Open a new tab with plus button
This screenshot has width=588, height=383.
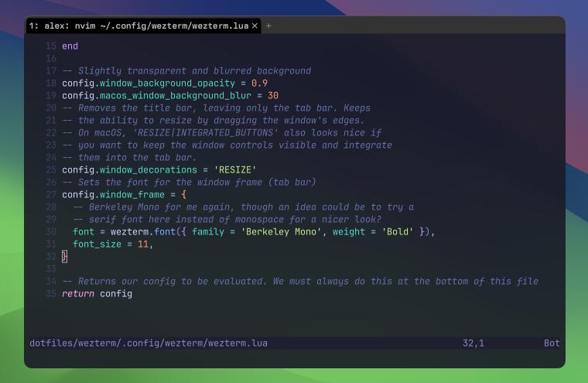tap(268, 26)
